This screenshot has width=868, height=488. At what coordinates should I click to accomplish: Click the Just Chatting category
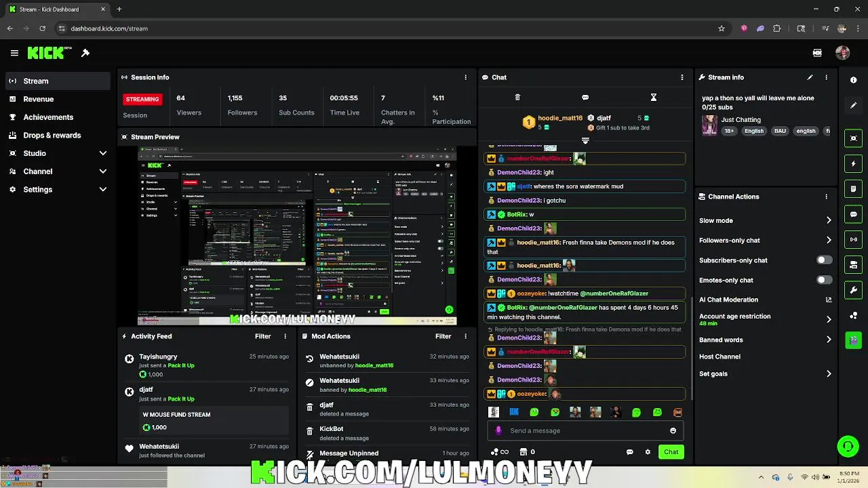point(741,120)
